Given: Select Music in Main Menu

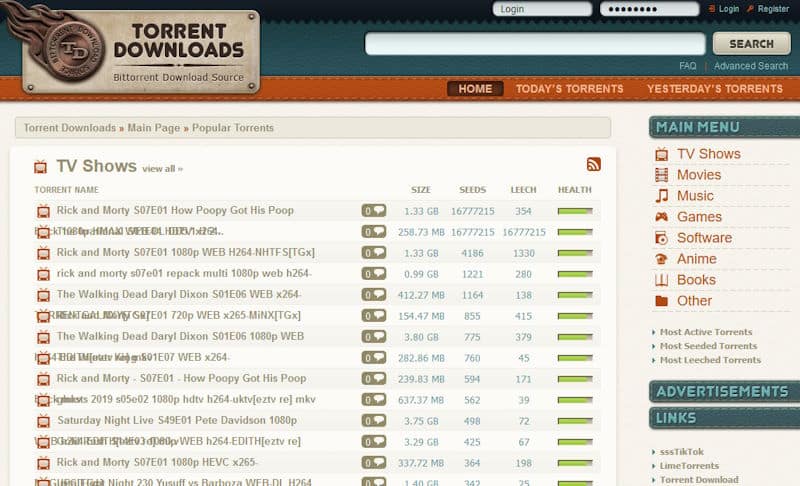Looking at the screenshot, I should (x=695, y=196).
